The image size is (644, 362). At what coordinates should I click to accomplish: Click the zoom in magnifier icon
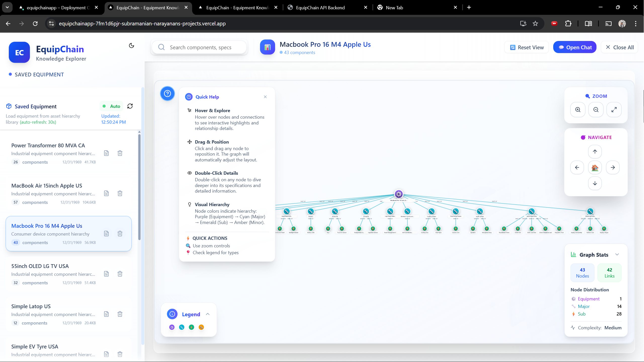pyautogui.click(x=578, y=110)
